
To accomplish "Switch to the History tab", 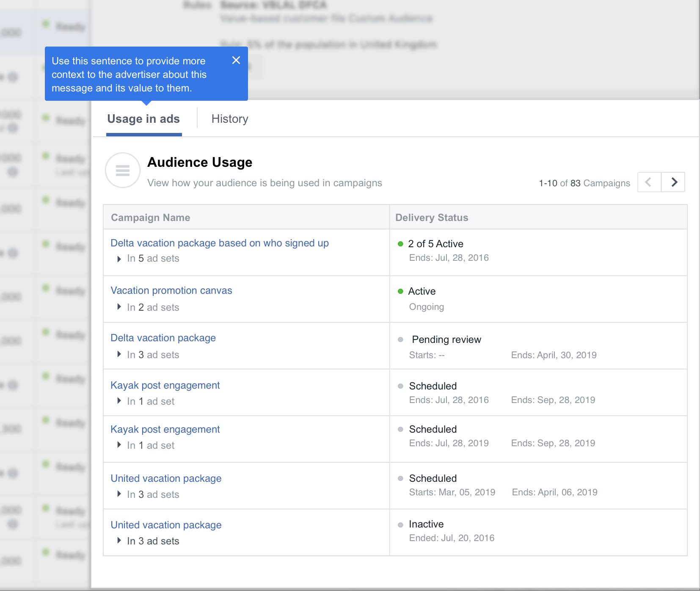I will [230, 119].
